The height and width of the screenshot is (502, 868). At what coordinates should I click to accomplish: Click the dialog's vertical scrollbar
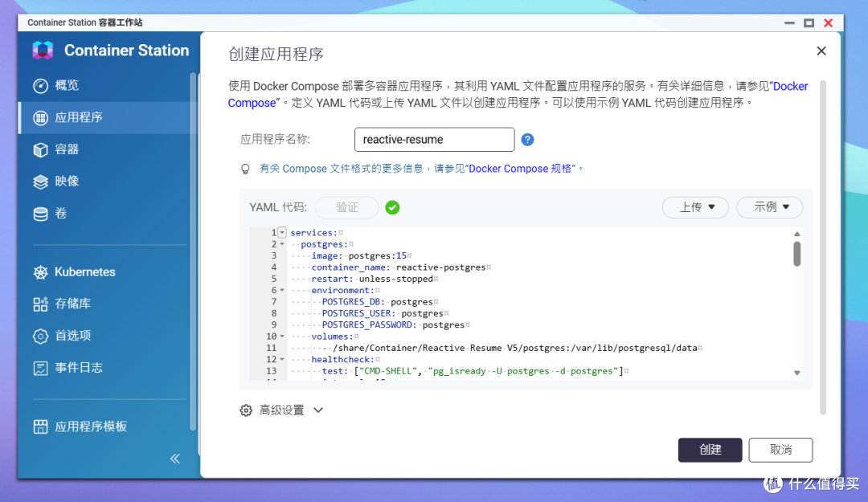(823, 247)
